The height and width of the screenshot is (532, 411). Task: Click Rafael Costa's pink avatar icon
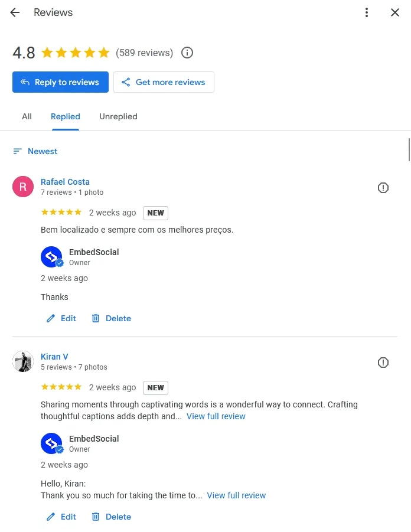tap(23, 187)
